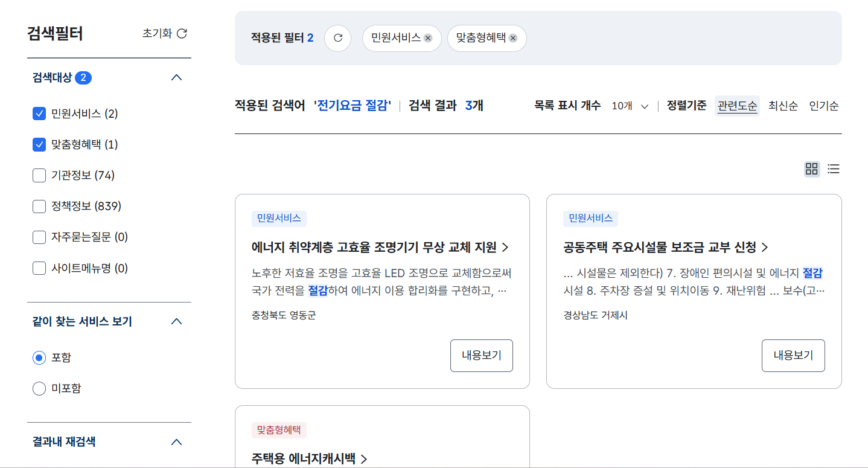The height and width of the screenshot is (468, 868).
Task: Click 내용보기 on 공동주택 주요시설물 card
Action: (x=793, y=356)
